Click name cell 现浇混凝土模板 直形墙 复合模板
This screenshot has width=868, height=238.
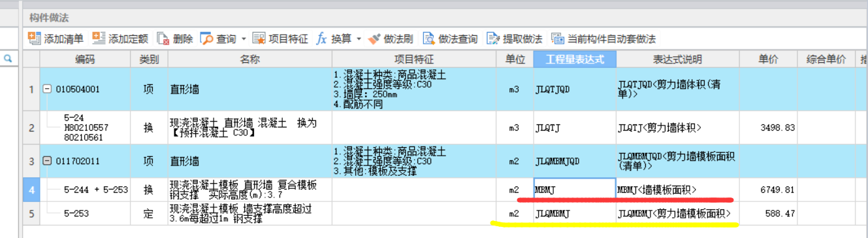249,190
